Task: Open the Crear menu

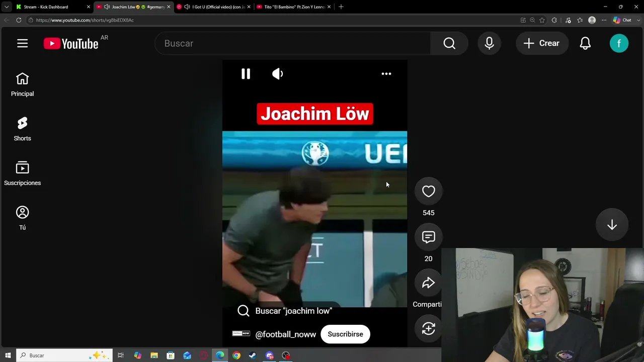Action: (542, 43)
